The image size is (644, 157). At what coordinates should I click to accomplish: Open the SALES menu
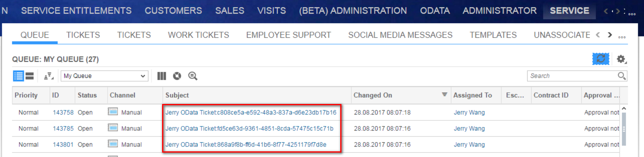coord(230,11)
